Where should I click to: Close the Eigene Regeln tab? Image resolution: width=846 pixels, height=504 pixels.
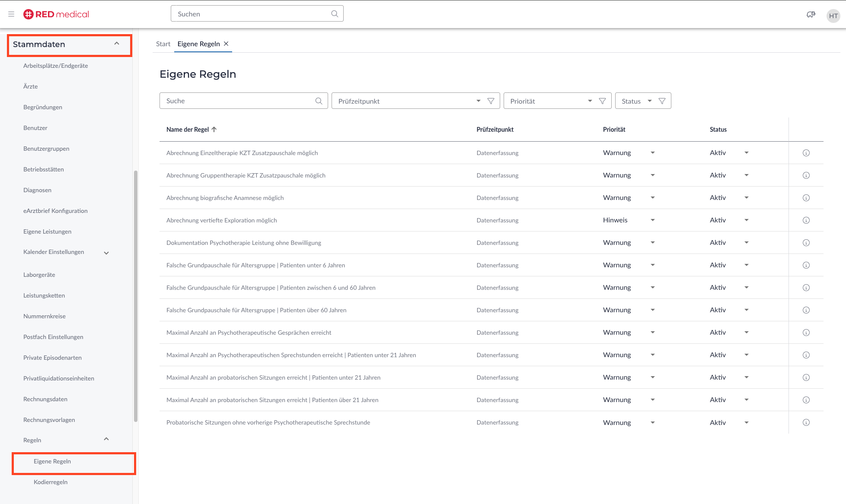[226, 44]
